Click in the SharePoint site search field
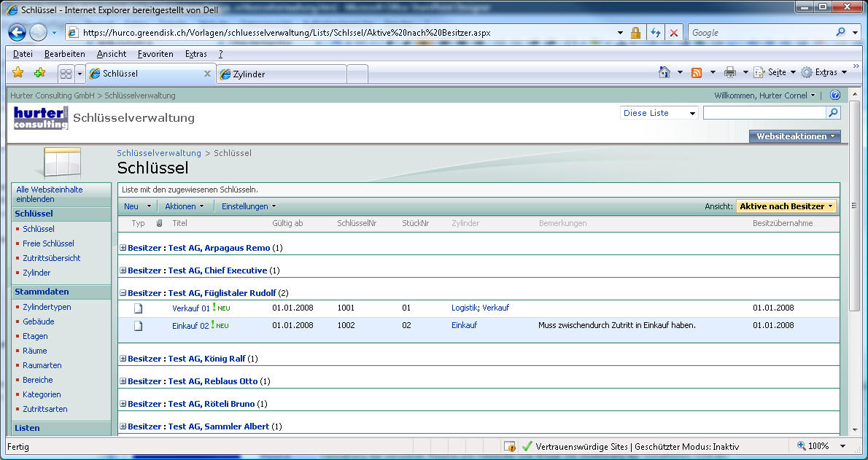This screenshot has height=460, width=868. pos(764,113)
